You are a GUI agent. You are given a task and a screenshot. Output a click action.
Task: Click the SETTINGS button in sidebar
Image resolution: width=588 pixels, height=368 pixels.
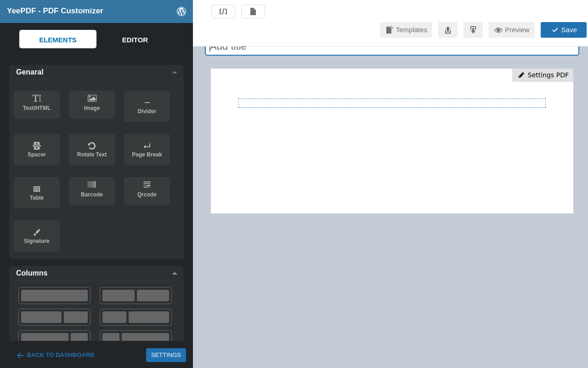tap(166, 355)
